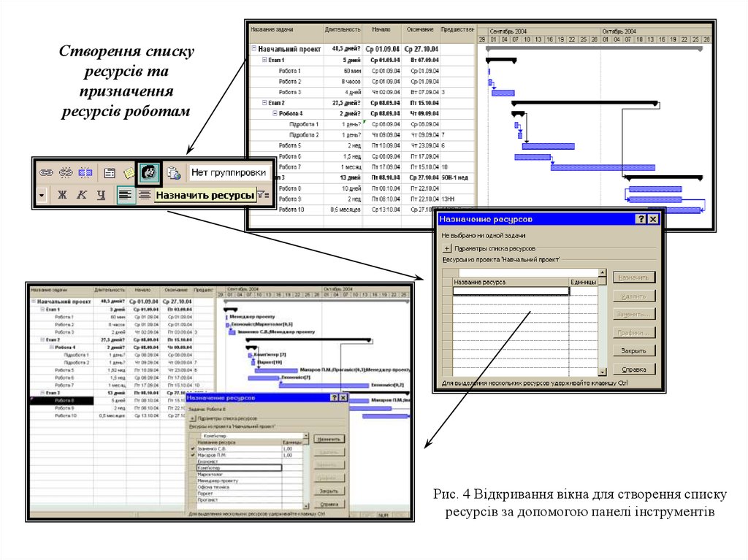
Task: Click 'Заменить...' button in large resource dialog
Action: coord(634,315)
